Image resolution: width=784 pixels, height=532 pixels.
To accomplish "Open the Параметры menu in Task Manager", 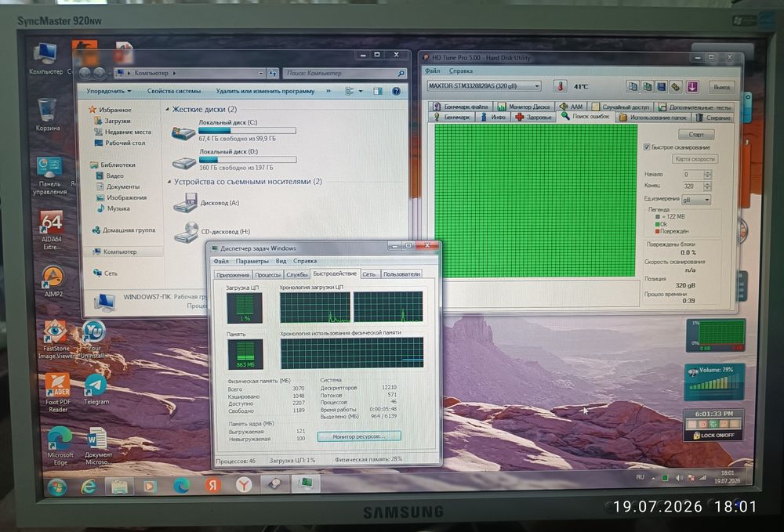I will (x=252, y=261).
